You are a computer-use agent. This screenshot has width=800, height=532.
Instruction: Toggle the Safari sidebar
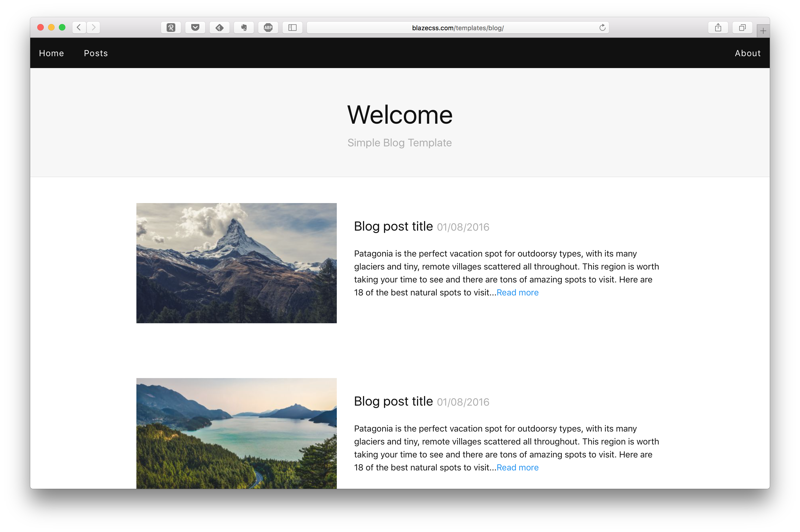point(293,28)
